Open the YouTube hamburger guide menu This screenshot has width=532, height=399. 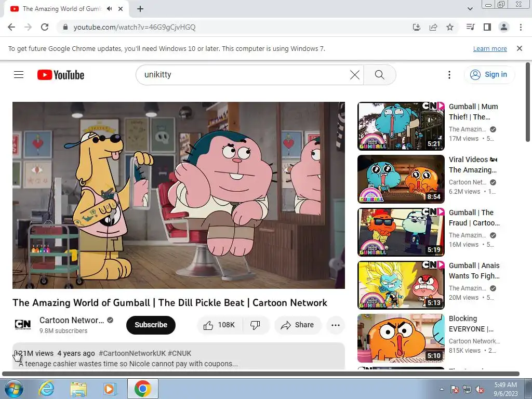[19, 75]
